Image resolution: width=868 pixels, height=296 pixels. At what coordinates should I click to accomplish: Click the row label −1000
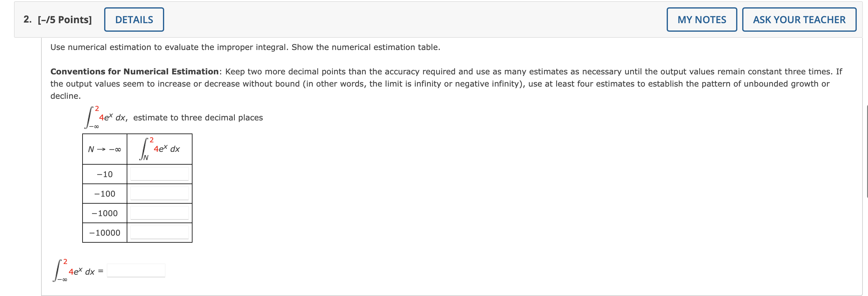(104, 213)
